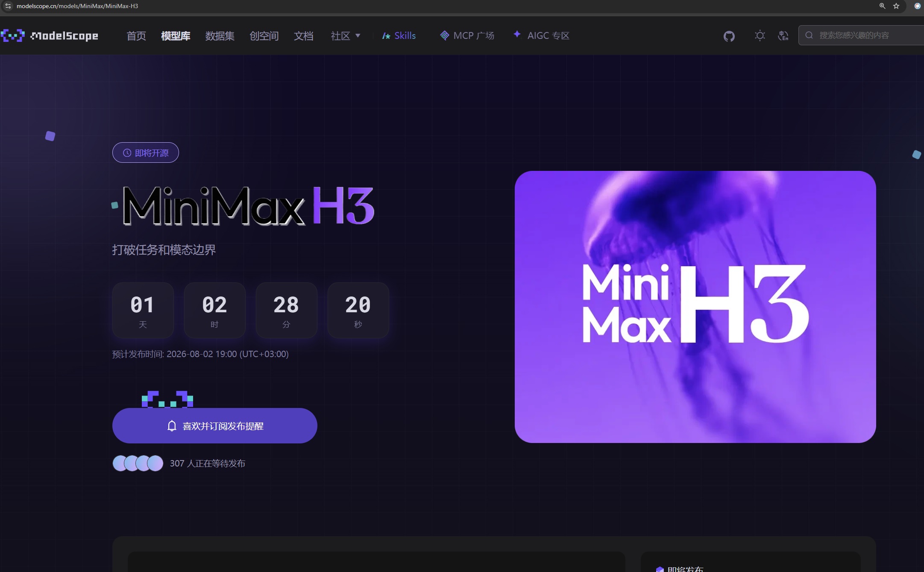
Task: Open 数据集 in the navigation bar
Action: 220,36
